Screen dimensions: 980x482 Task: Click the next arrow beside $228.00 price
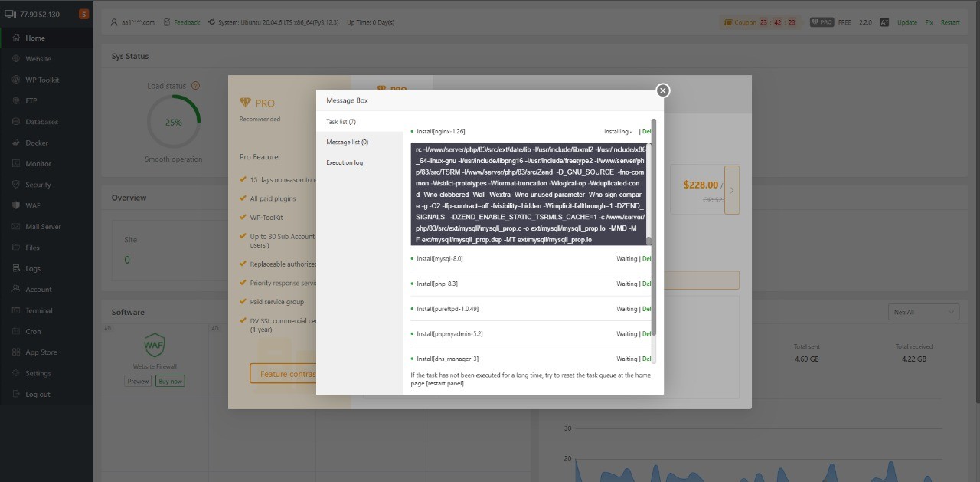tap(731, 190)
